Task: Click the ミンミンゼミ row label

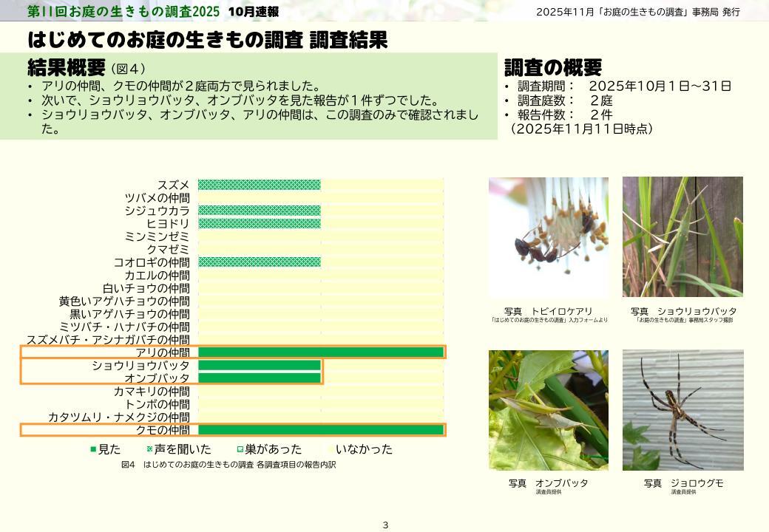Action: pyautogui.click(x=157, y=236)
